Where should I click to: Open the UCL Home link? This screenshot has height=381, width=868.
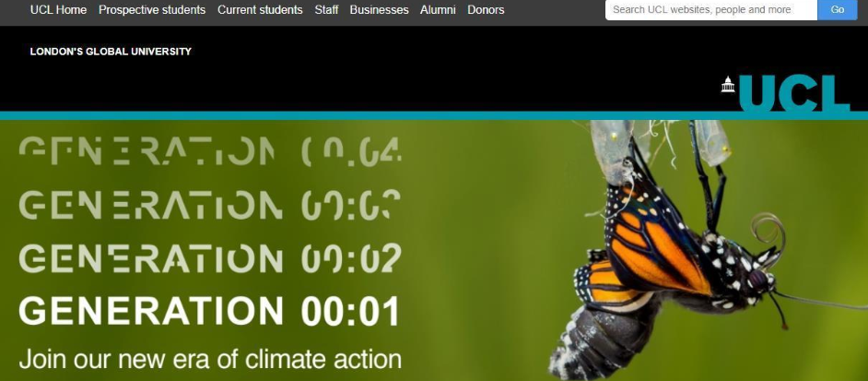pos(58,10)
